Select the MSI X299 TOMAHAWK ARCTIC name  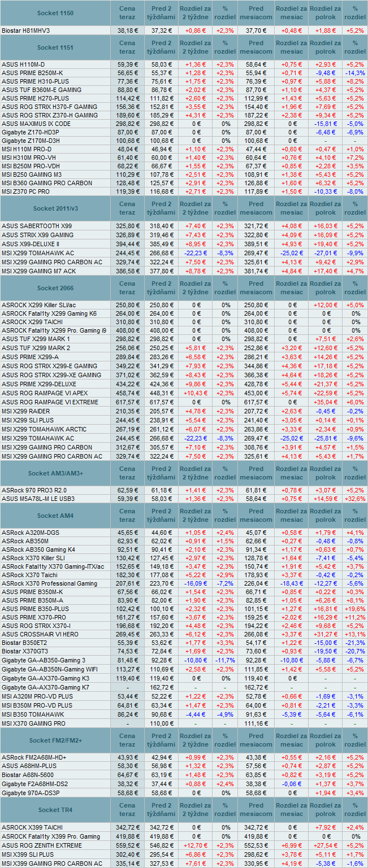point(44,429)
